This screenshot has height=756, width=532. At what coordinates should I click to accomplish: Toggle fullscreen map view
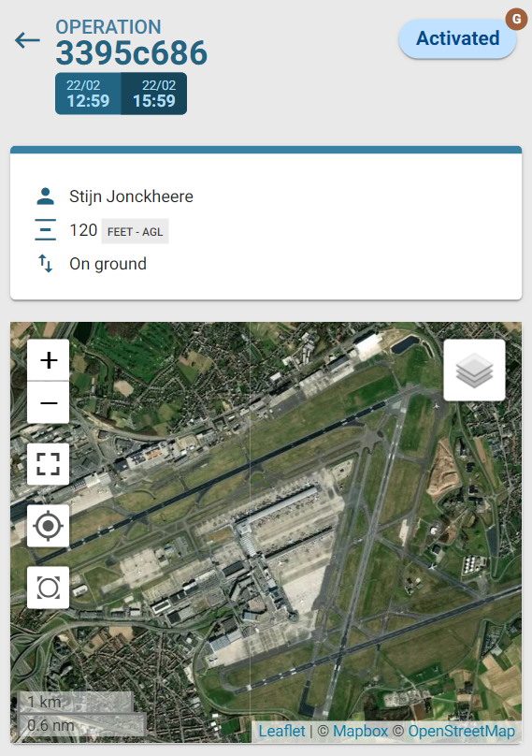click(49, 464)
